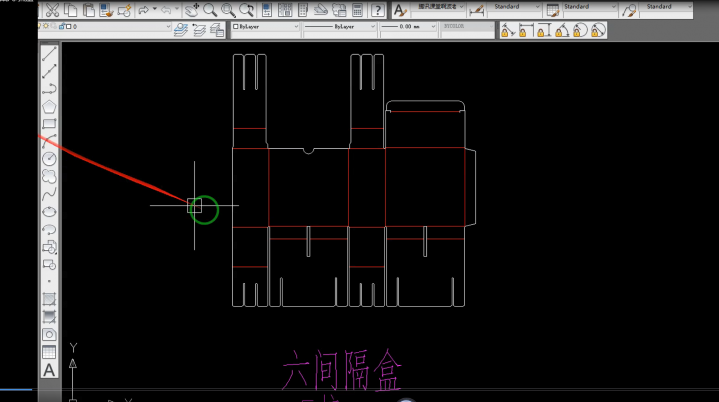This screenshot has height=402, width=719.
Task: Select the Rectangle draw tool
Action: 49,124
